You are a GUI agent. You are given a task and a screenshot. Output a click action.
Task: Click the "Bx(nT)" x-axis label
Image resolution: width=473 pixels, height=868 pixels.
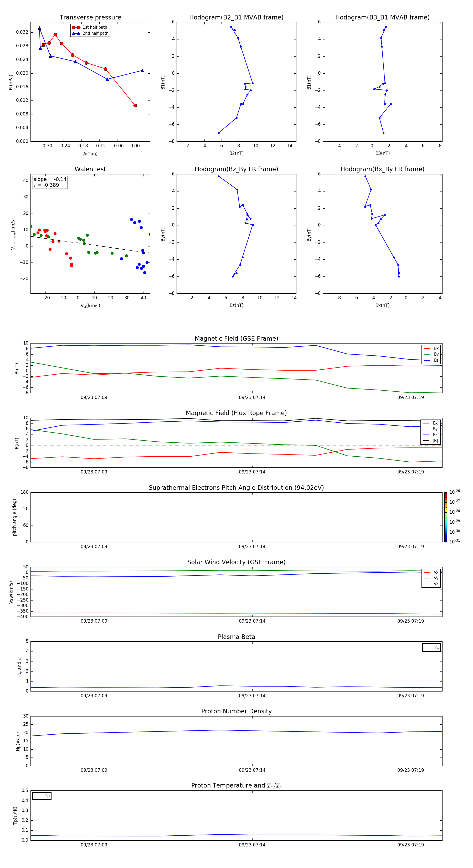(x=382, y=305)
